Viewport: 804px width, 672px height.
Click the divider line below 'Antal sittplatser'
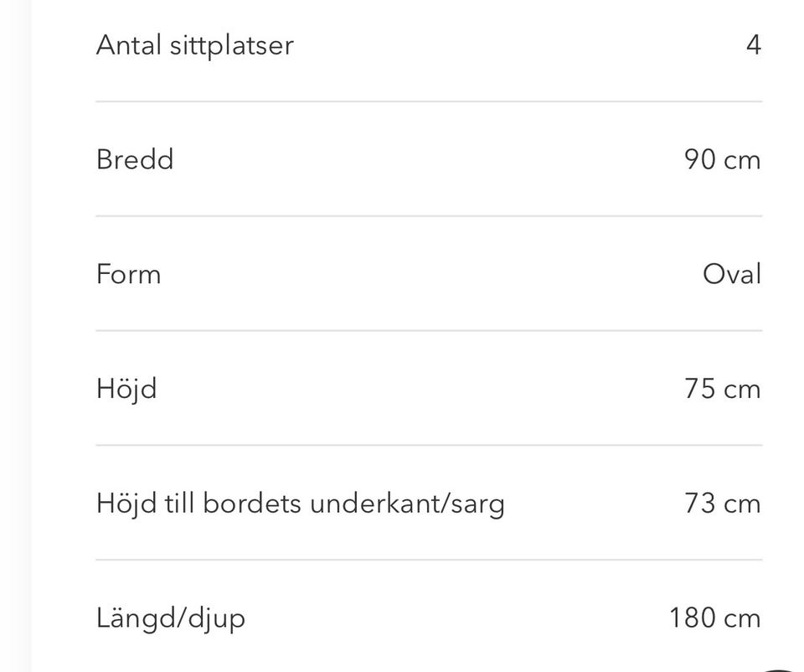pos(429,101)
